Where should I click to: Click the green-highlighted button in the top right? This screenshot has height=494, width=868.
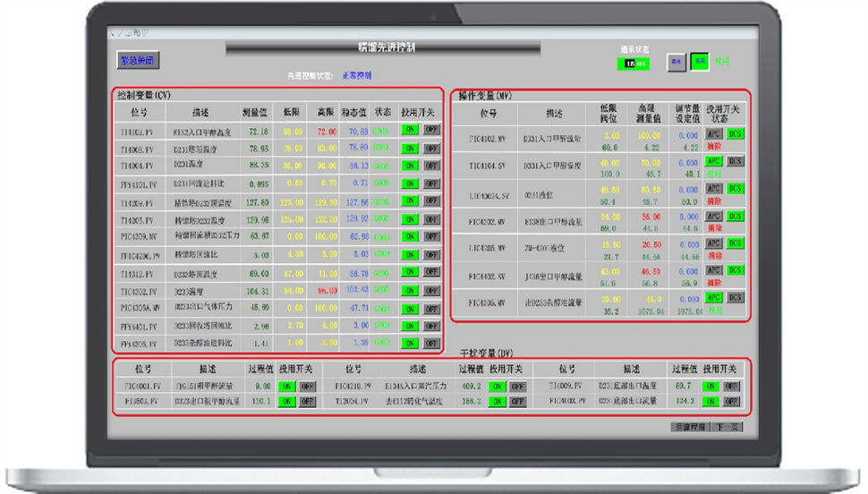click(699, 61)
